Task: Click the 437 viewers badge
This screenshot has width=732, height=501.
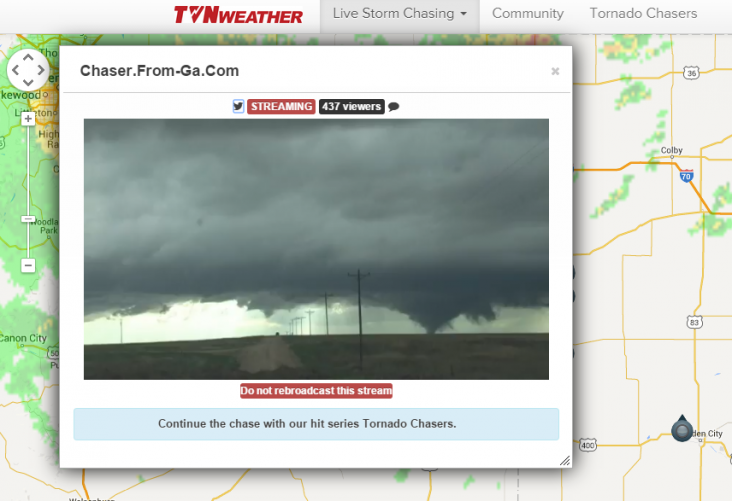Action: point(352,106)
